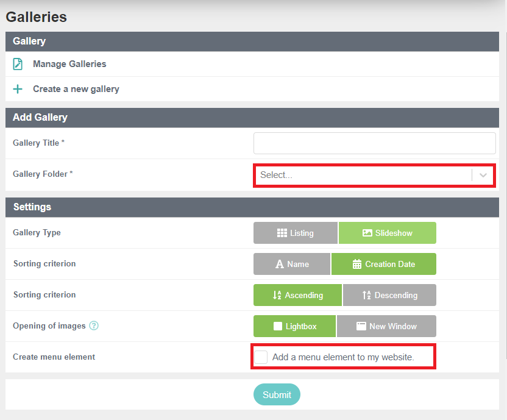Viewport: 507px width, 420px height.
Task: Click the letter A icon on Name button
Action: (x=280, y=264)
